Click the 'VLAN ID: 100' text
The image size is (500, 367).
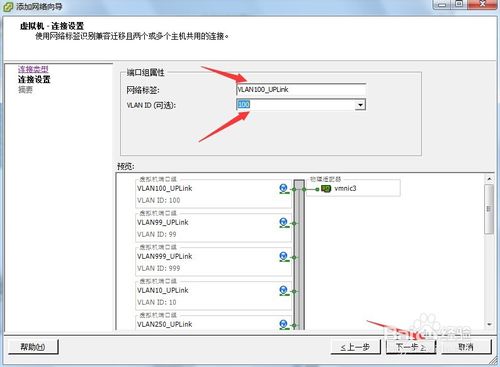[x=159, y=200]
